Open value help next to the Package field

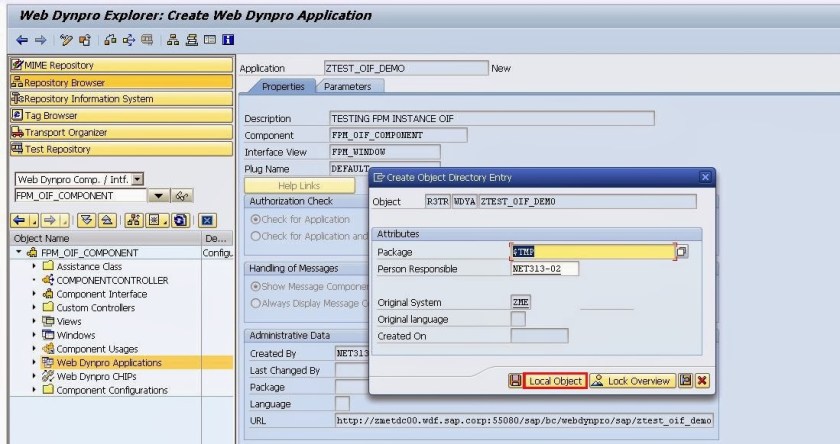coord(682,252)
